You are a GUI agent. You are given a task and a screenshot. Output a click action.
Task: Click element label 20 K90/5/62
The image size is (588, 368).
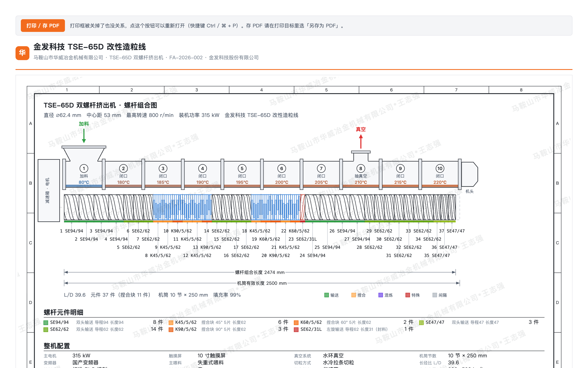point(276,256)
